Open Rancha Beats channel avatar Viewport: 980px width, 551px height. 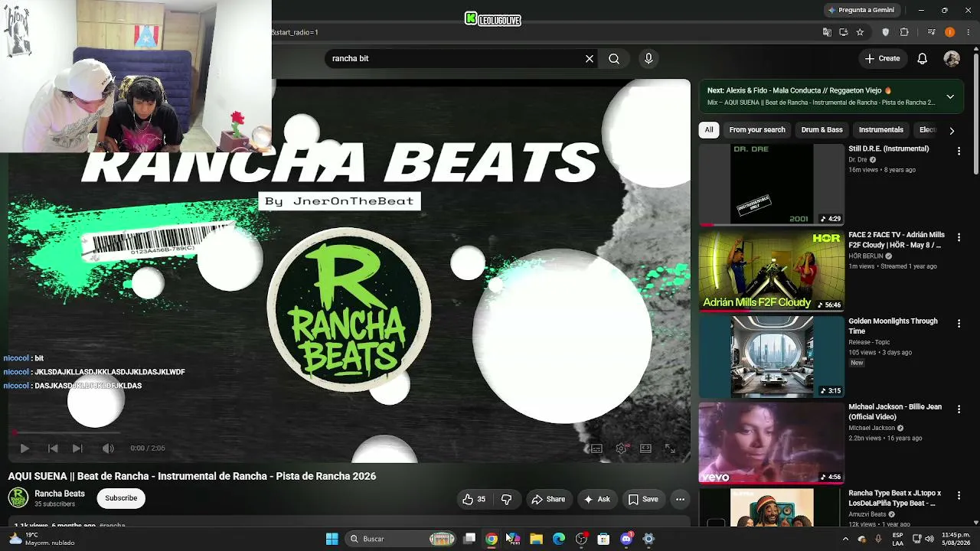[x=18, y=498]
